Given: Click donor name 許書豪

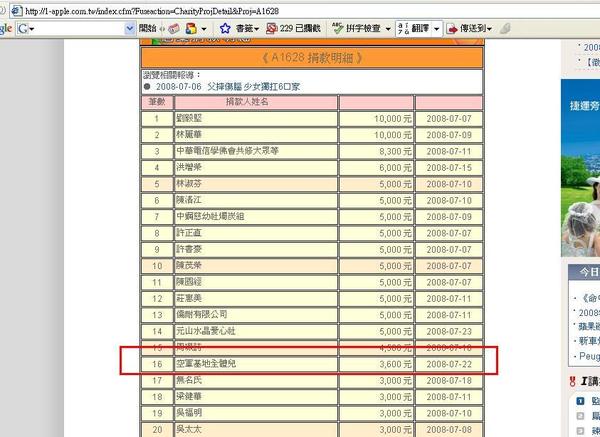Looking at the screenshot, I should point(189,249).
